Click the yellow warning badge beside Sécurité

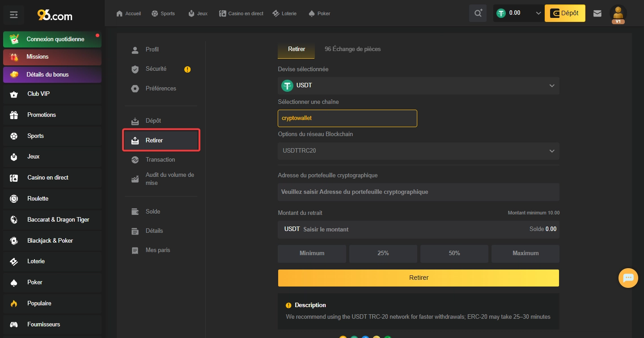pyautogui.click(x=187, y=69)
